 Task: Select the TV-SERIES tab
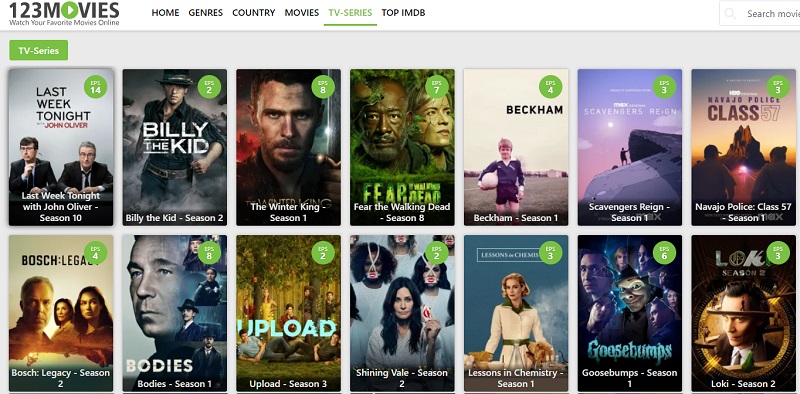350,13
